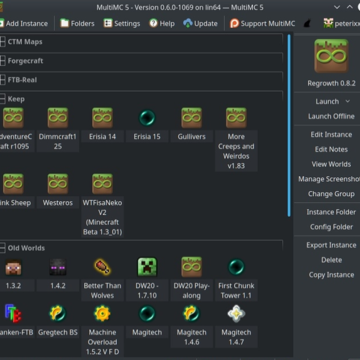The height and width of the screenshot is (360, 360).
Task: Select DW20 - 1.7.10 creeper icon
Action: pyautogui.click(x=147, y=267)
